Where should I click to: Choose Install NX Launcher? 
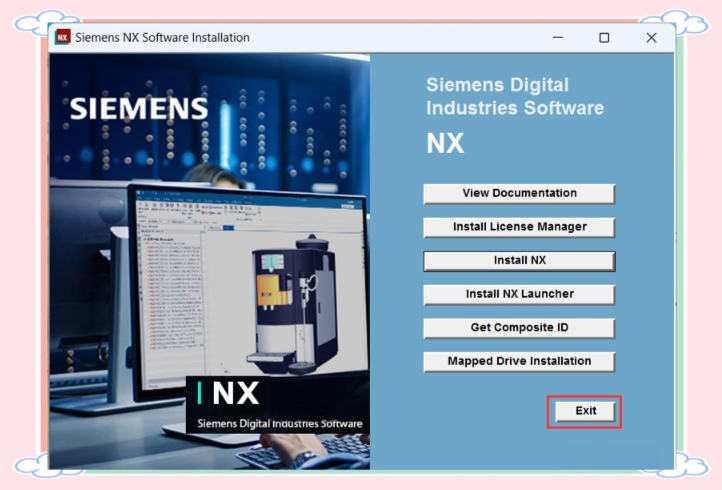[519, 294]
